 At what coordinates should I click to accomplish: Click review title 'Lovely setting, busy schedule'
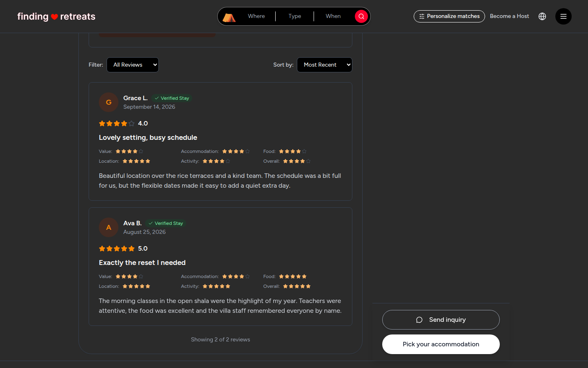coord(148,137)
